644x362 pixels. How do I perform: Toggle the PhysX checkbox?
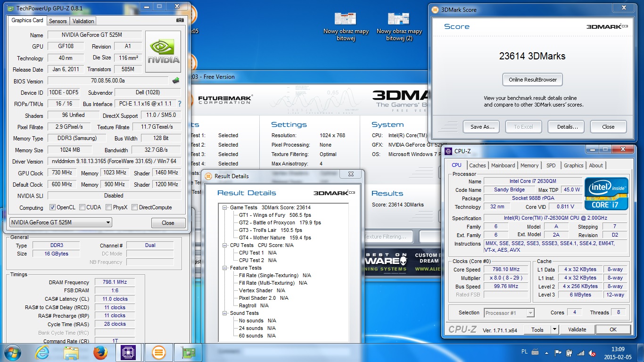[x=109, y=207]
